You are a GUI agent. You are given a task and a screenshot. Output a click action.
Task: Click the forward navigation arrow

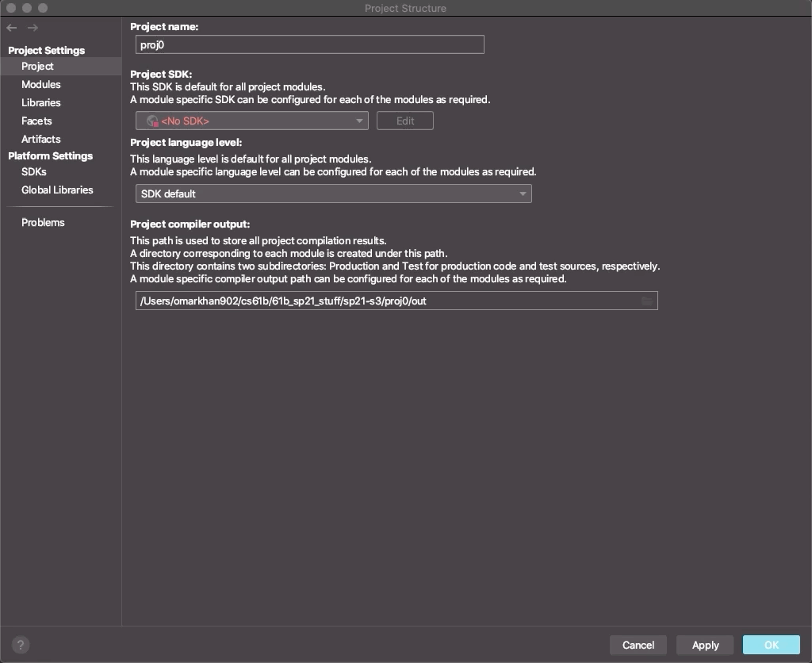click(33, 27)
